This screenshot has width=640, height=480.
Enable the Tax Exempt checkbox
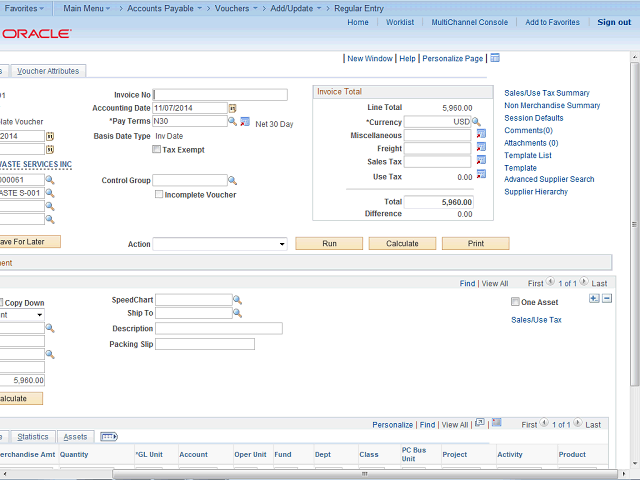click(156, 149)
